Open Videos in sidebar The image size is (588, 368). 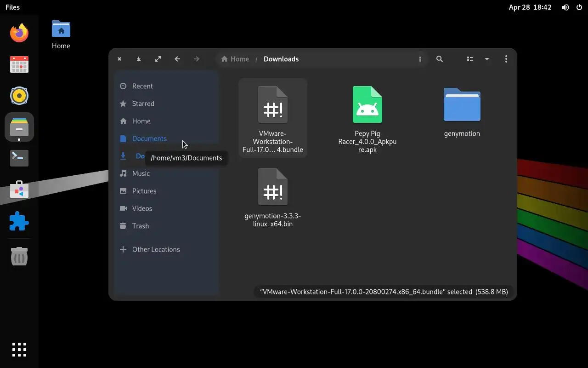166,208
